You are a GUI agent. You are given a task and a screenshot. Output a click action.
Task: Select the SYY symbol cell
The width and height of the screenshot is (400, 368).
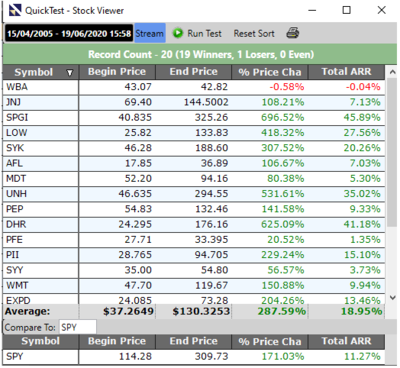coord(41,270)
